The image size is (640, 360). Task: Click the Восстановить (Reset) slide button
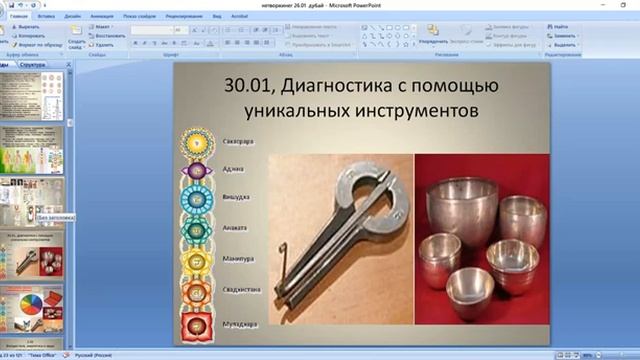click(x=107, y=36)
